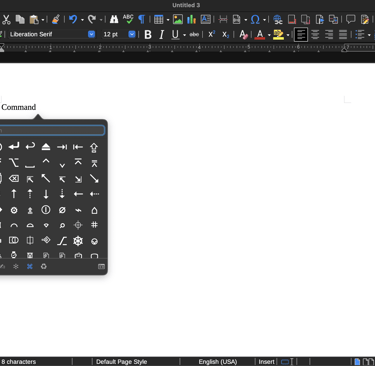Screen dimensions: 375x366
Task: Insert a text box
Action: tap(206, 19)
